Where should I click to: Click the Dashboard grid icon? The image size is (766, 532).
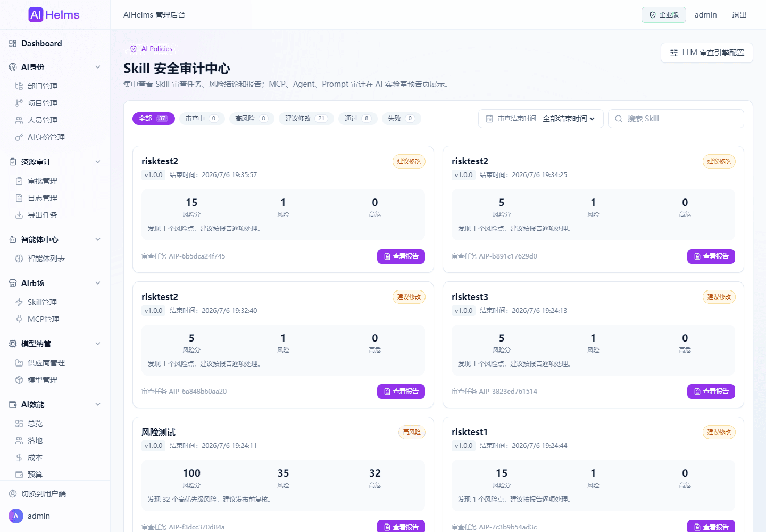click(13, 44)
